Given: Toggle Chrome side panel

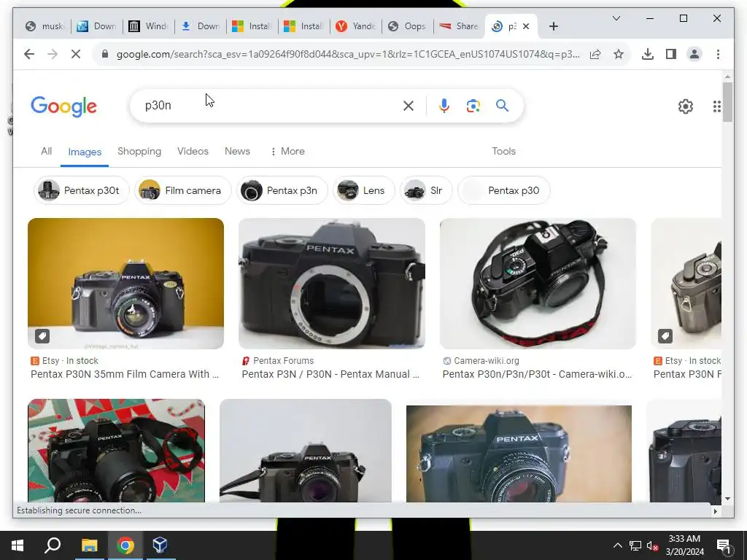Looking at the screenshot, I should (671, 54).
